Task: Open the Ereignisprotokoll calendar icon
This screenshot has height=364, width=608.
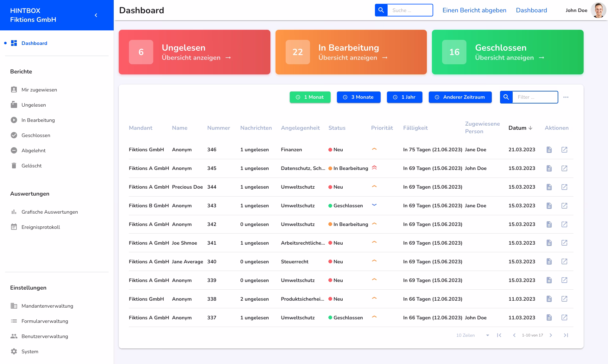Action: coord(14,227)
